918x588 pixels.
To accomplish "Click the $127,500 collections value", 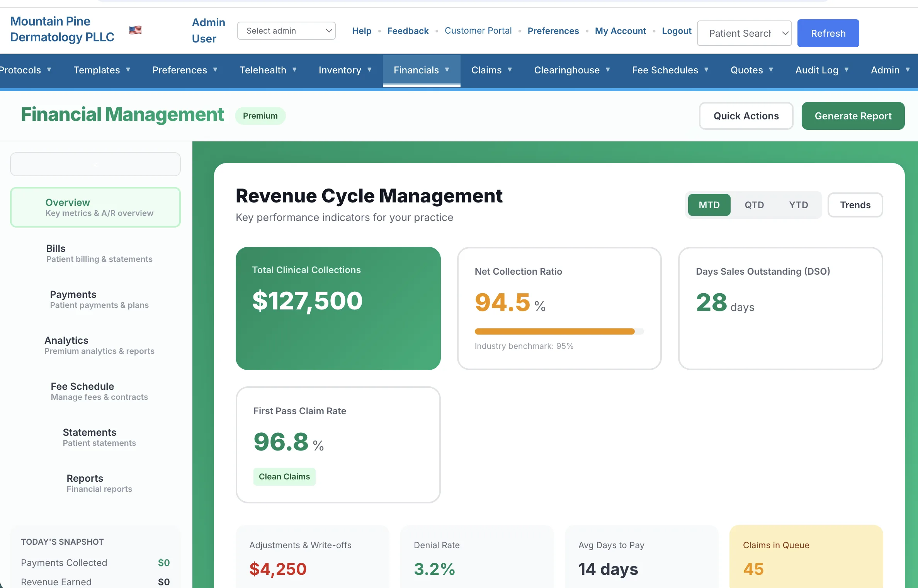I will [x=308, y=301].
